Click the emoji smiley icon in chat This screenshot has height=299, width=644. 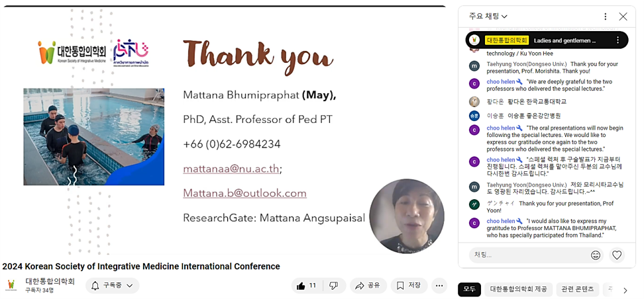[596, 255]
